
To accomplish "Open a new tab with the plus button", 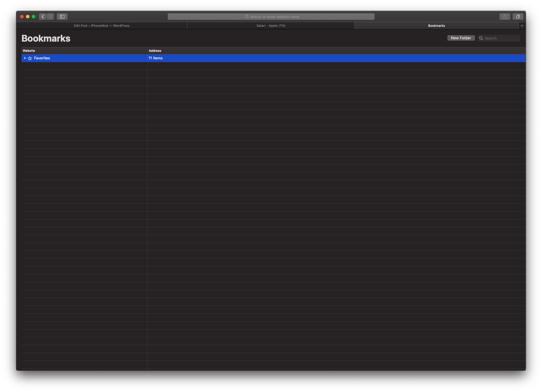I will point(522,26).
